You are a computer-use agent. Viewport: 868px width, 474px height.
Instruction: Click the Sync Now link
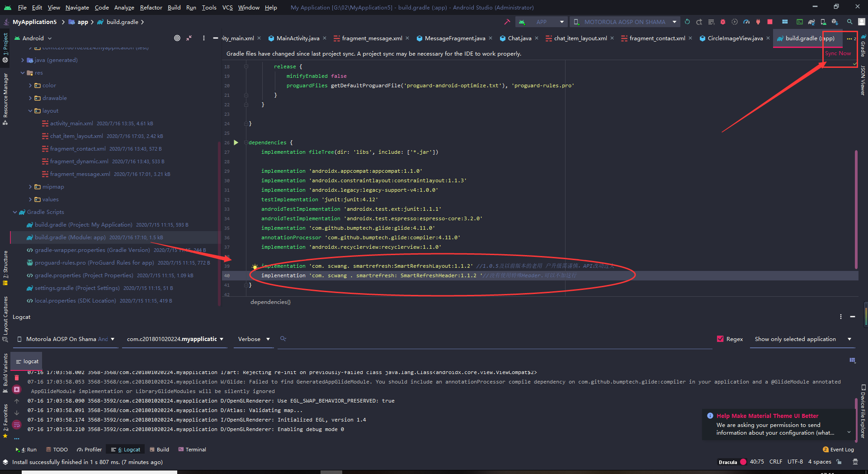pos(838,53)
